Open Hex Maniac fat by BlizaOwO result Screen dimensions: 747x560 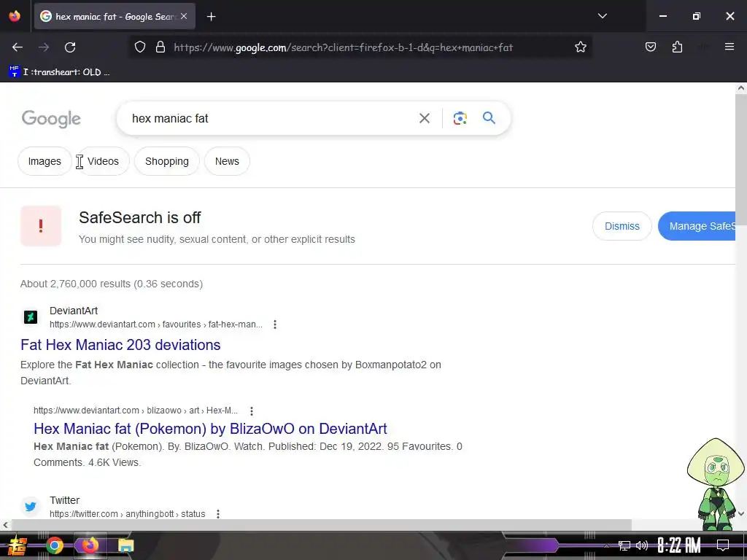210,429
